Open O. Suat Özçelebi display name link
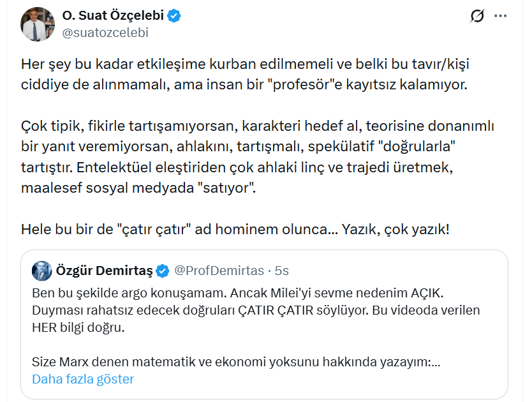 coord(113,16)
